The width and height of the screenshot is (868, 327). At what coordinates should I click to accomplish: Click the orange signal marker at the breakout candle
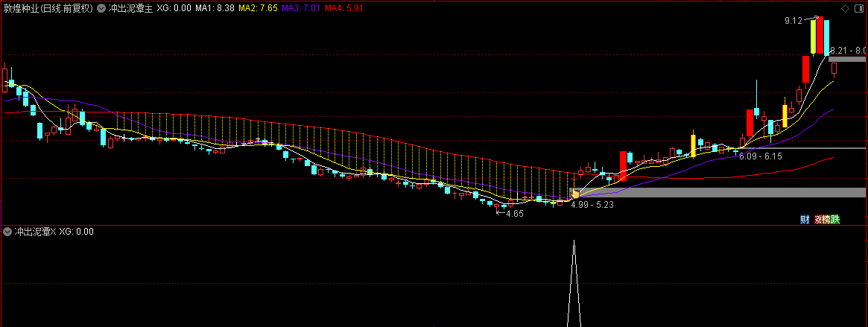pos(575,194)
